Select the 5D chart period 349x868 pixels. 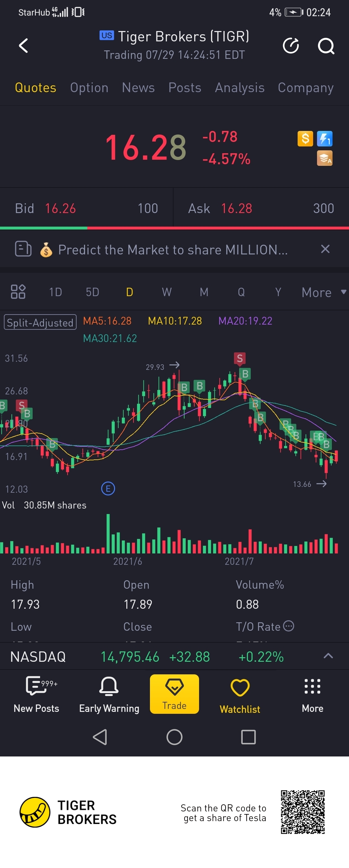pos(93,292)
